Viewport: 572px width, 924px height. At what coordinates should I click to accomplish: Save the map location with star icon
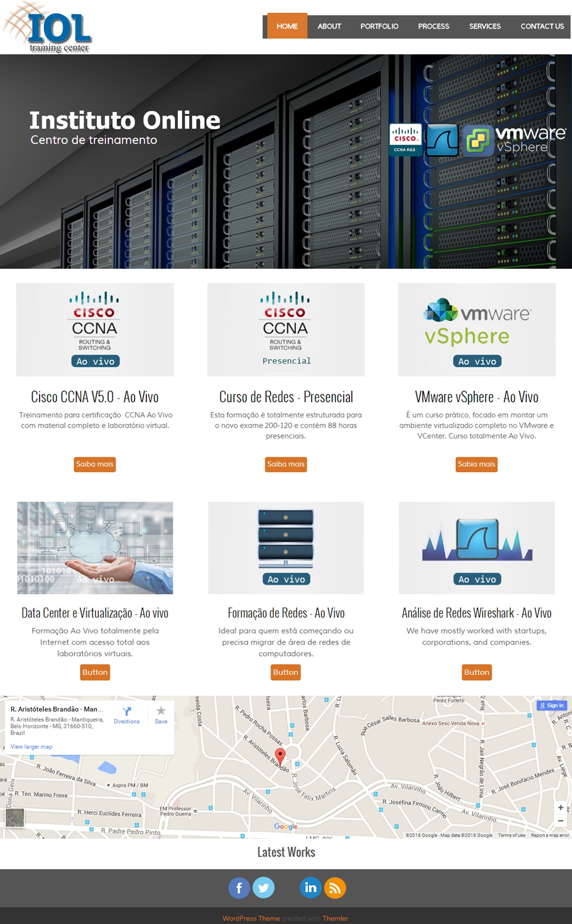[x=161, y=711]
